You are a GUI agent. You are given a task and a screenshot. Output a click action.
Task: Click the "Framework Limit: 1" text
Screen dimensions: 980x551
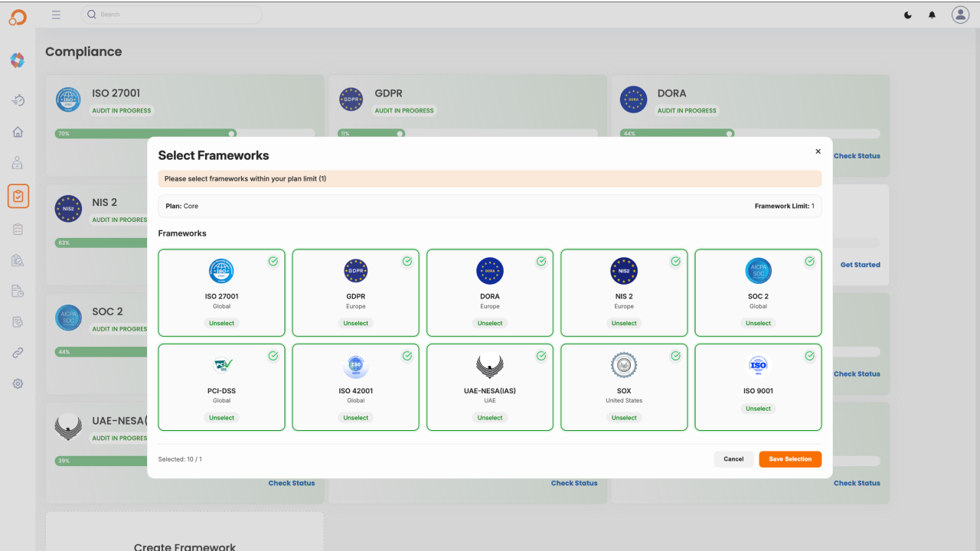pyautogui.click(x=785, y=206)
